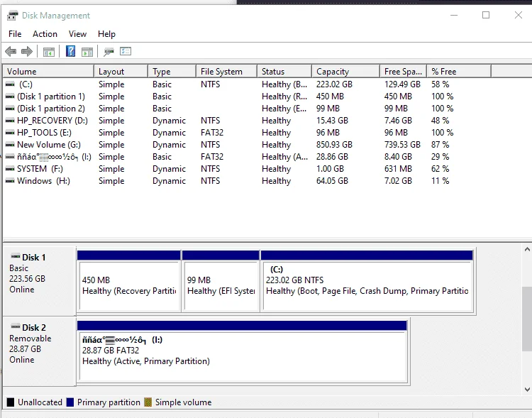532x418 pixels.
Task: Maximize the Disk Management window
Action: point(486,15)
